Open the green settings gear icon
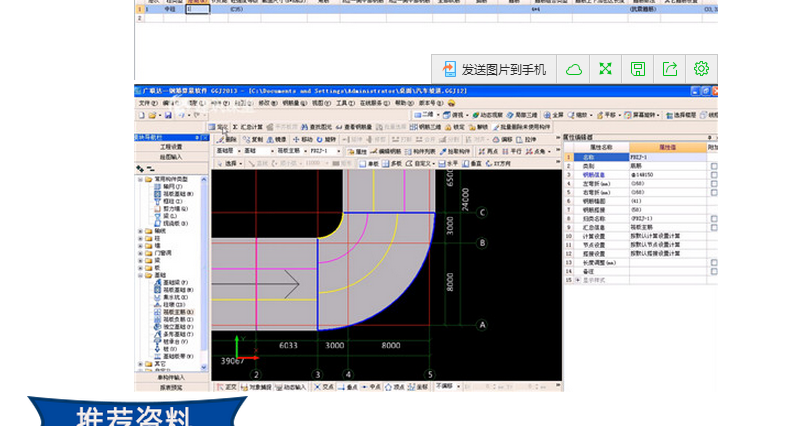This screenshot has height=426, width=791. pos(701,69)
